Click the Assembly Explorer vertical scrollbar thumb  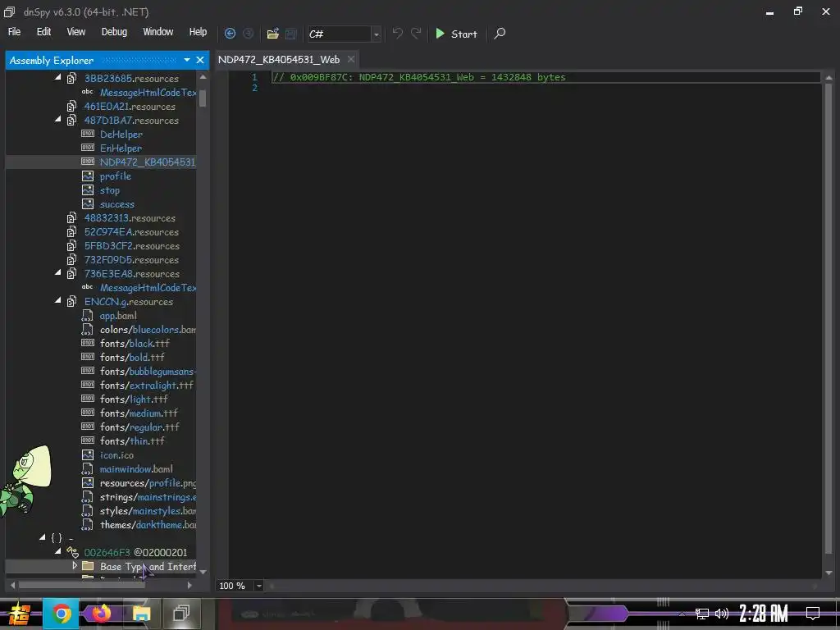pos(203,98)
